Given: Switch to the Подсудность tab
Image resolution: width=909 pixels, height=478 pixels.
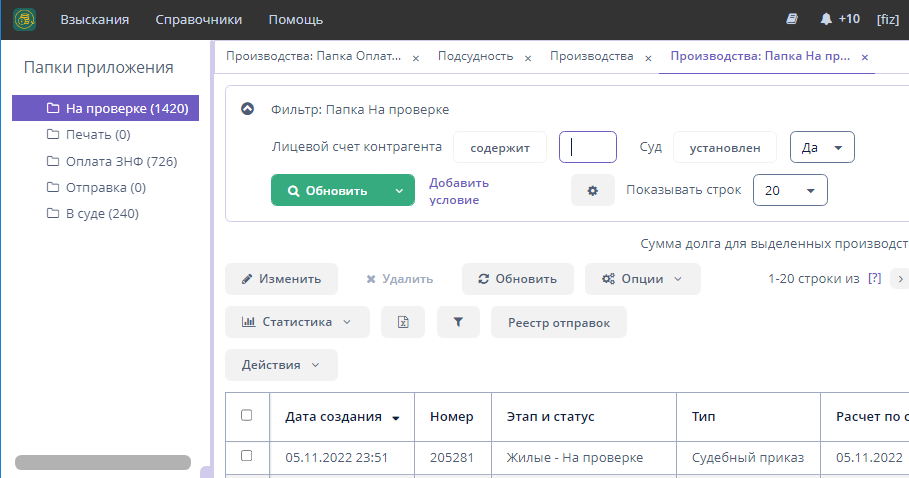Looking at the screenshot, I should 475,57.
